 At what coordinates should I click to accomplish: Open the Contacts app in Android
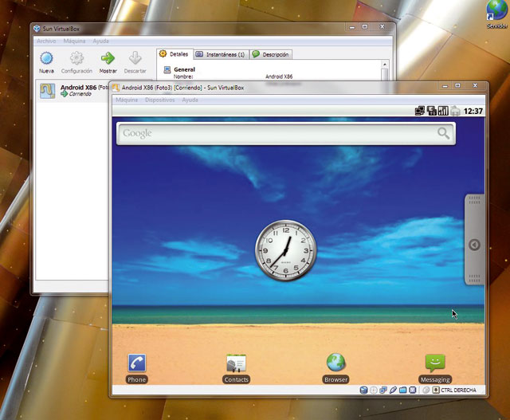click(x=236, y=368)
